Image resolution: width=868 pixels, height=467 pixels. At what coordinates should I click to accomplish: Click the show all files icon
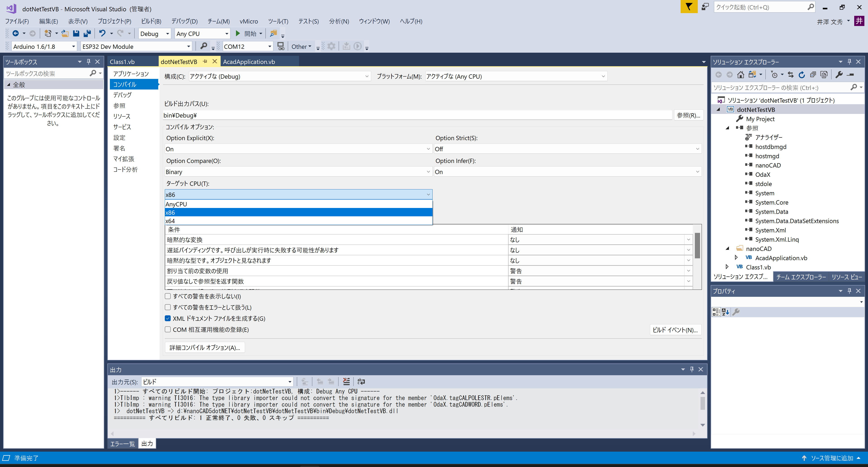point(824,75)
